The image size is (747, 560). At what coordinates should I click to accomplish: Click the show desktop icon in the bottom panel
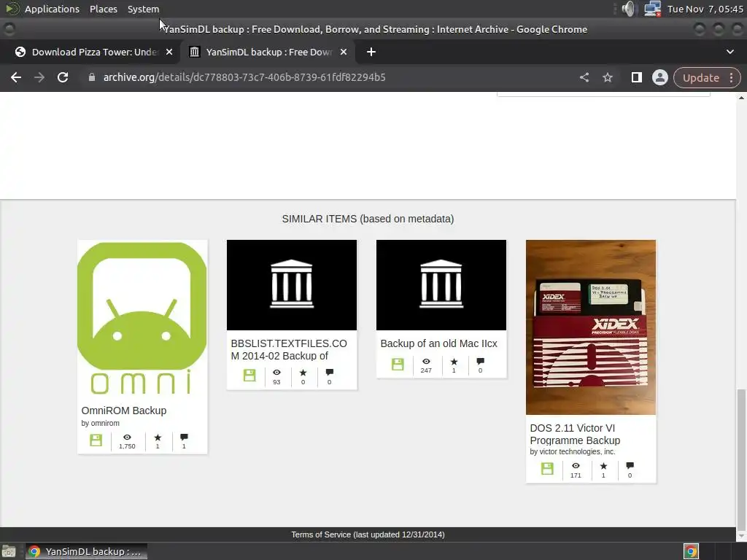(9, 551)
